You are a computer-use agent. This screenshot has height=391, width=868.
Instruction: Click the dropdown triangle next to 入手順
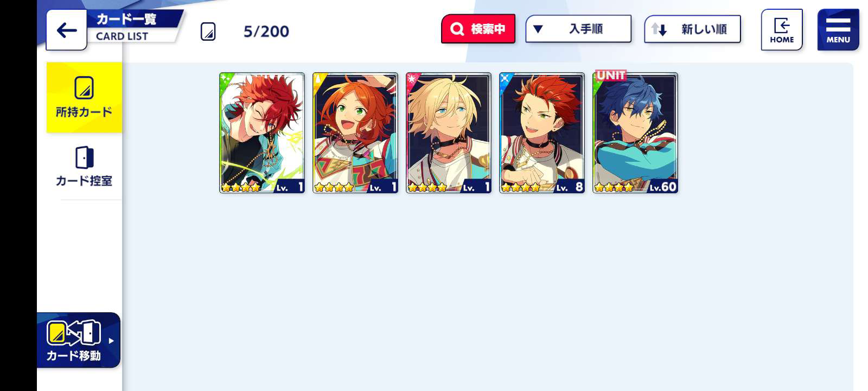(538, 29)
